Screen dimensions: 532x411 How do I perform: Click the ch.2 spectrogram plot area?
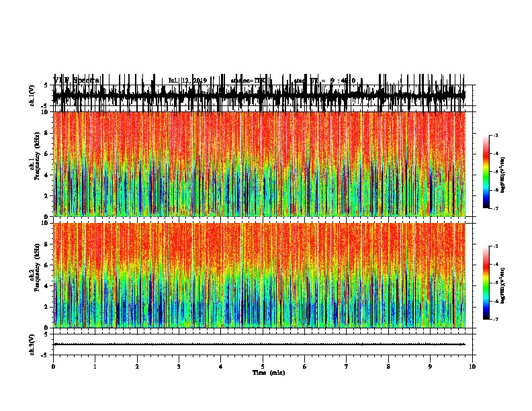coord(259,275)
